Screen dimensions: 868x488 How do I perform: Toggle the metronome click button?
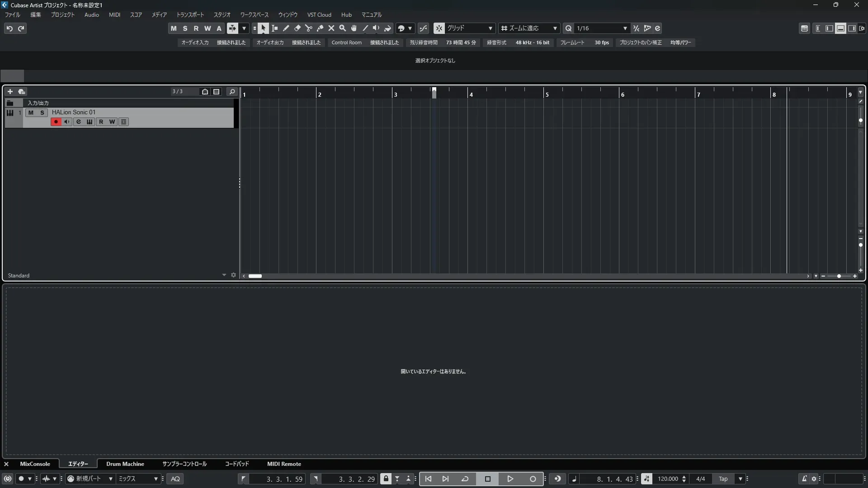tap(804, 479)
